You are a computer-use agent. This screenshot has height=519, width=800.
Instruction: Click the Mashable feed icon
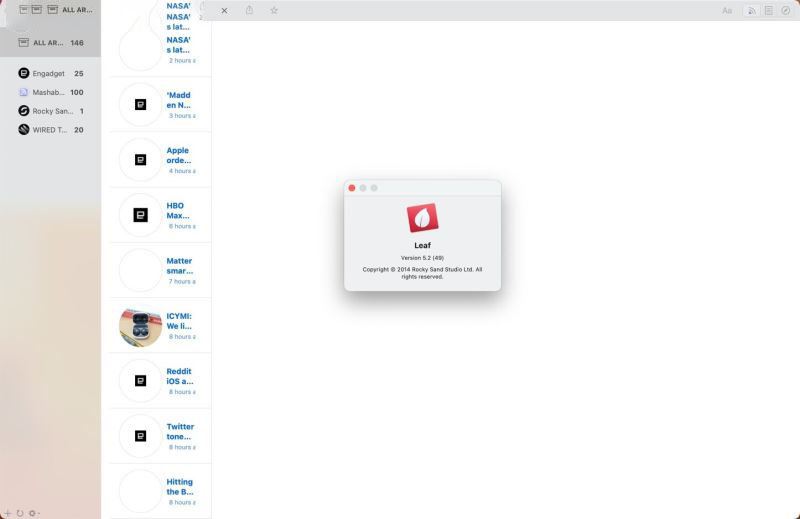click(x=23, y=92)
